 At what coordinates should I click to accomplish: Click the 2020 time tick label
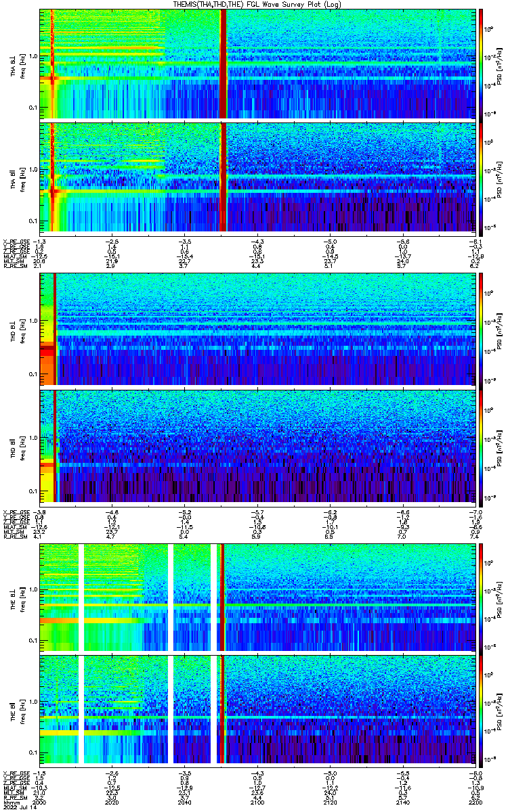tap(112, 803)
